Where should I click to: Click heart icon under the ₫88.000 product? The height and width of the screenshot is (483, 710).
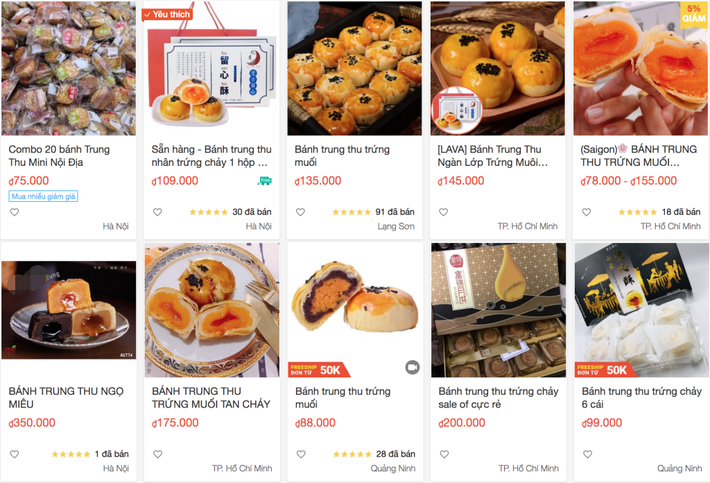click(x=300, y=454)
